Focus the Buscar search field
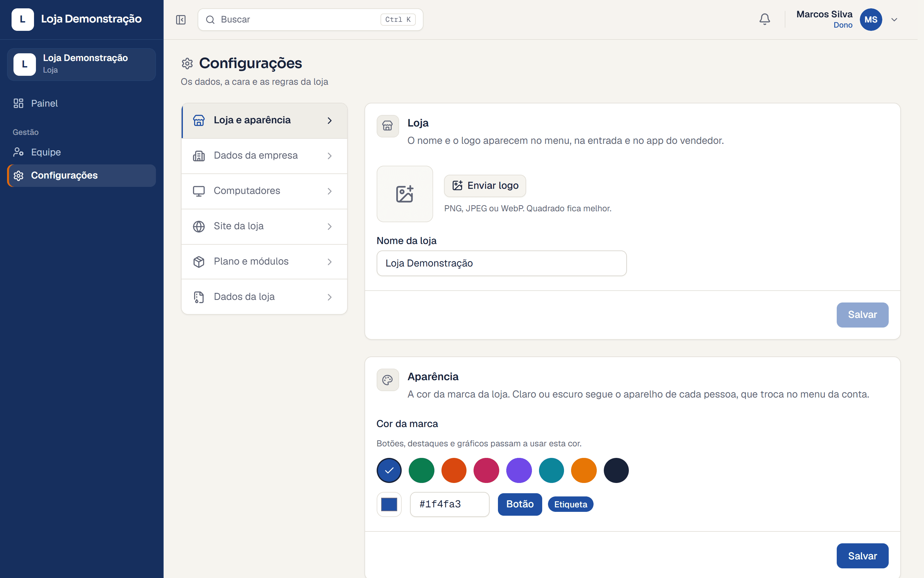 click(x=310, y=20)
